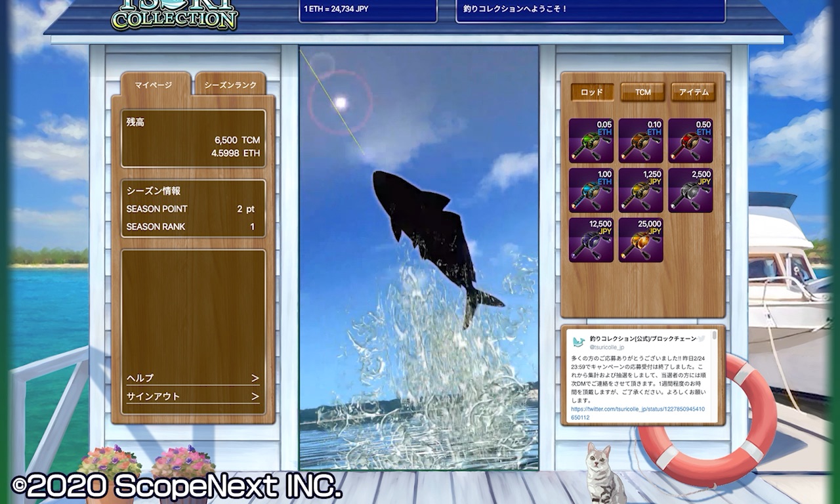840x504 pixels.
Task: Click the Twitter bird icon in feed
Action: [x=702, y=339]
